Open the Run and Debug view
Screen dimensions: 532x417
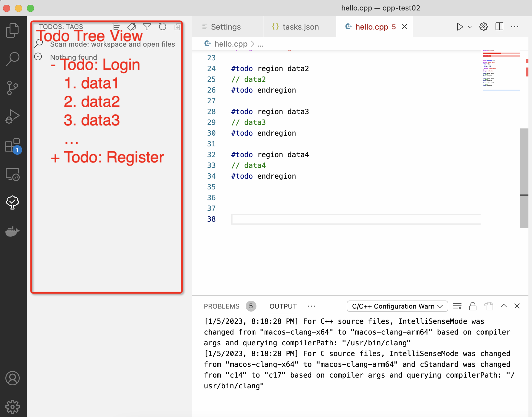12,116
